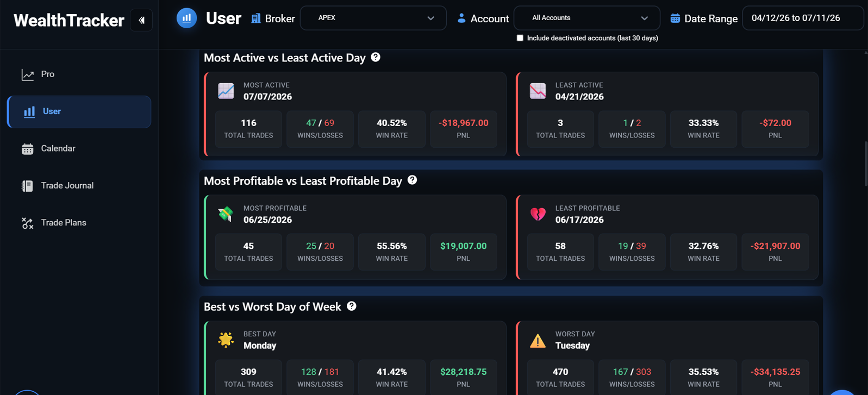This screenshot has width=868, height=395.
Task: Click the WealthTracker logo text
Action: (x=69, y=21)
